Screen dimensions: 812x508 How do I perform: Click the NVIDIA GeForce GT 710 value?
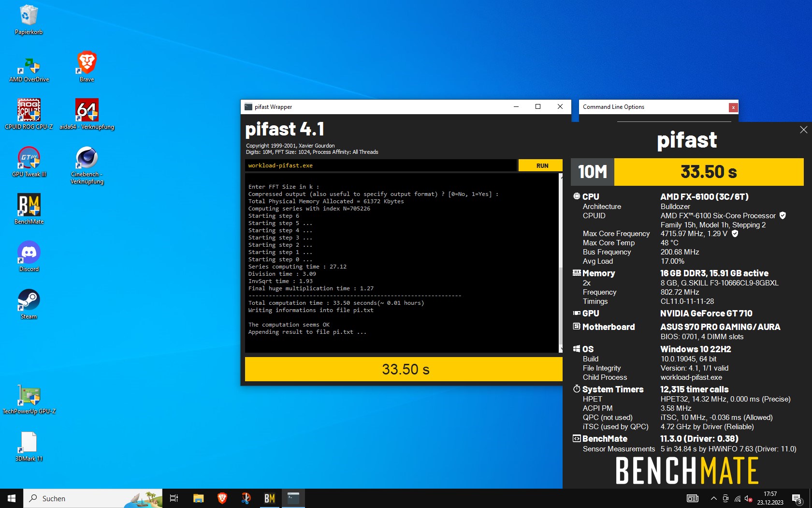coord(706,314)
